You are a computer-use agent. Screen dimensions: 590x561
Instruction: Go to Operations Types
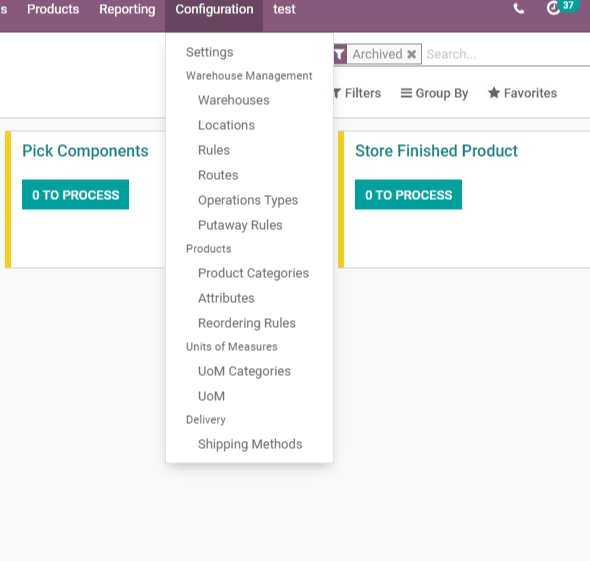[248, 200]
